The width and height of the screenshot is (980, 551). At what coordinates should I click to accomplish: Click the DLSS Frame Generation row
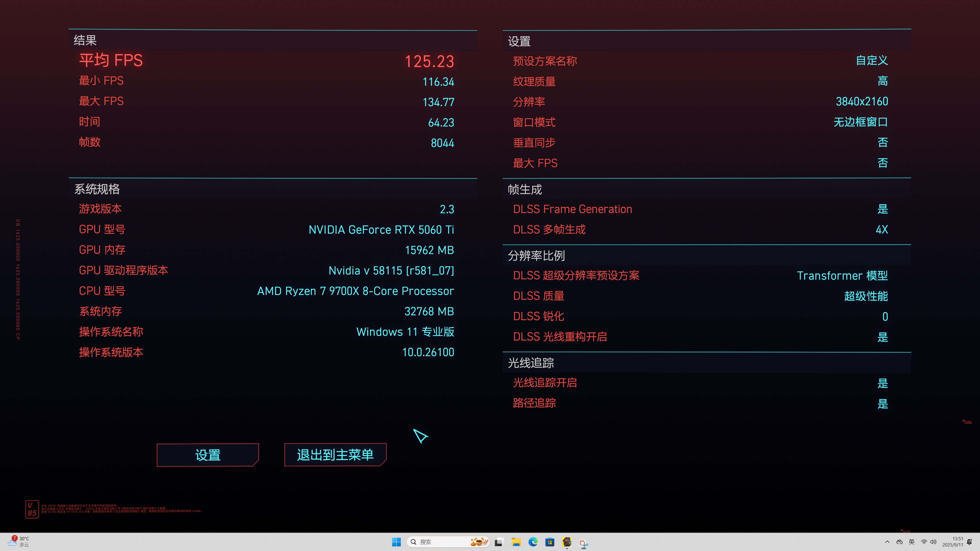pos(700,209)
